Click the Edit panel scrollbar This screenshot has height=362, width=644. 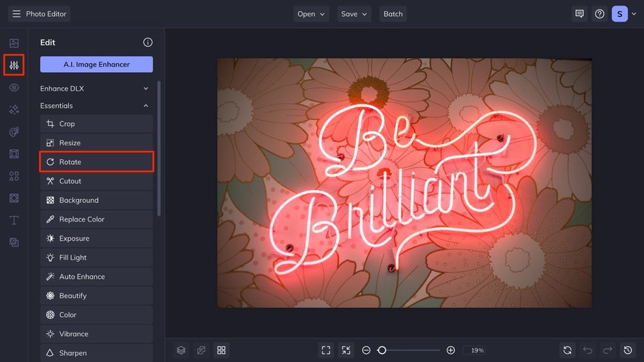coord(159,149)
